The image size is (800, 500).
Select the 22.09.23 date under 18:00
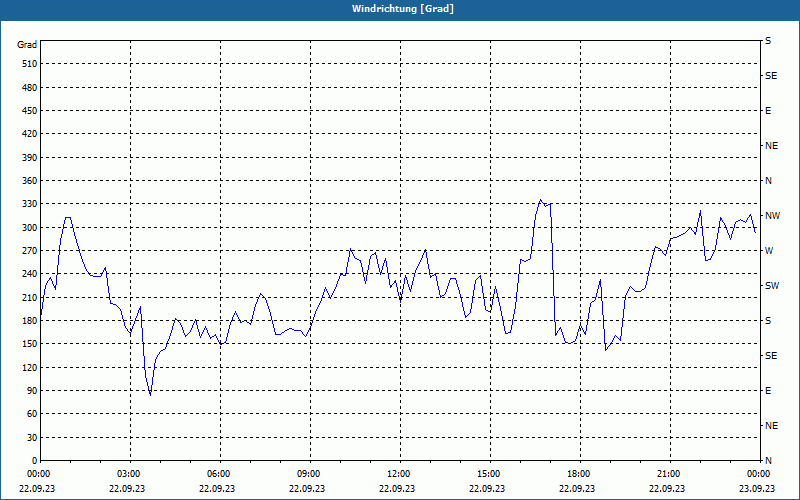coord(578,489)
